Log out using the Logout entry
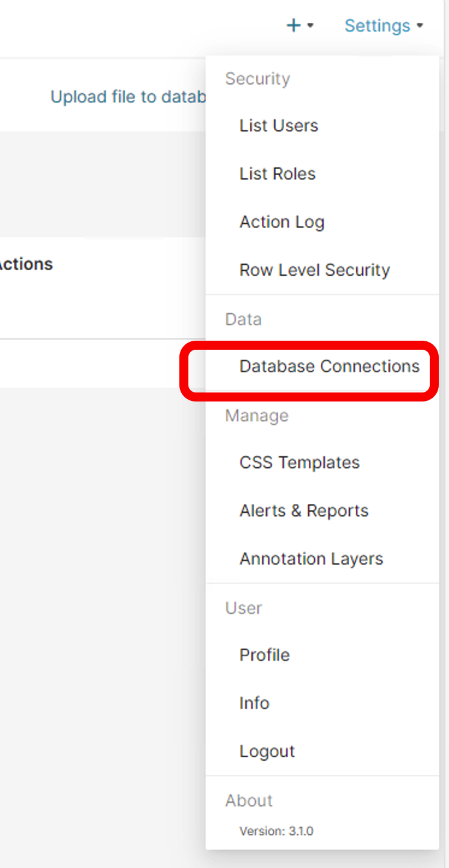 coord(267,752)
